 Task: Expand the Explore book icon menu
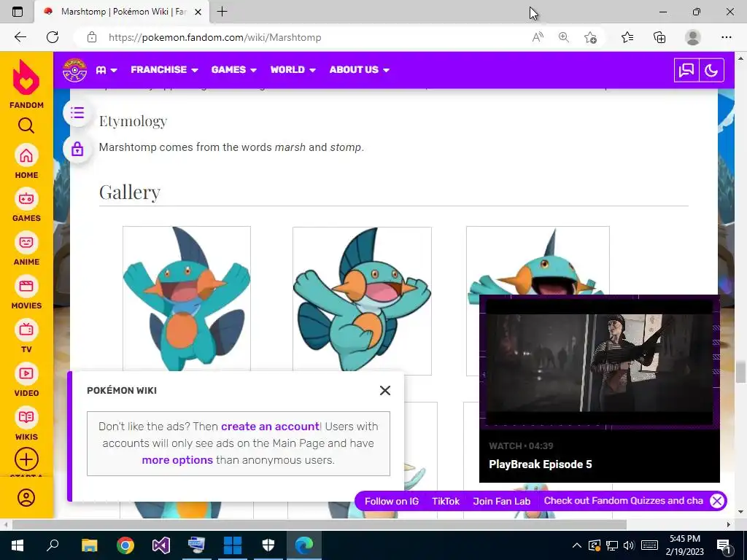point(107,70)
